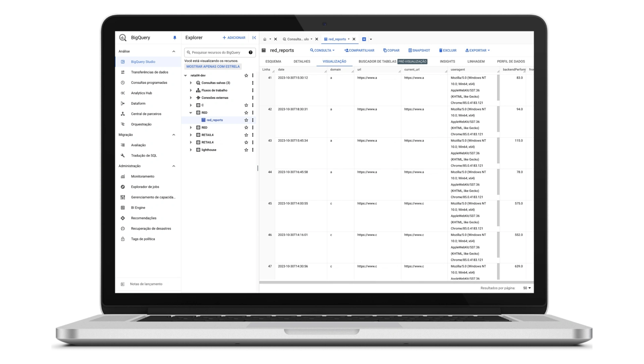Open the EXPORTAR dropdown
The image size is (644, 364).
pos(477,50)
